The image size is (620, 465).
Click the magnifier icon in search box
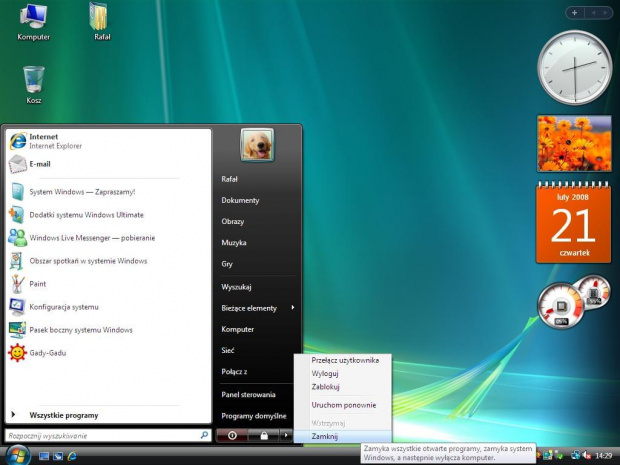[x=204, y=435]
